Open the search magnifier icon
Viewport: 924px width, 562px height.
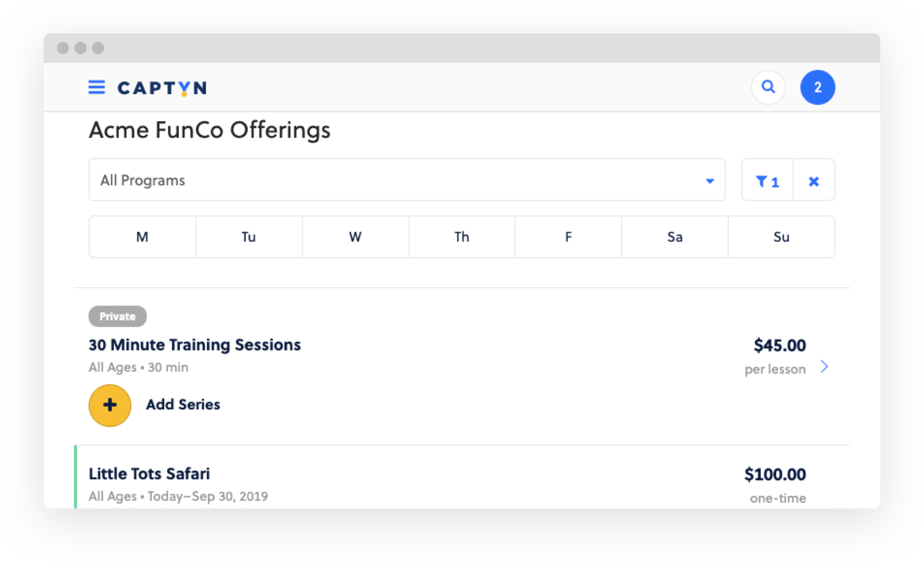click(x=768, y=87)
